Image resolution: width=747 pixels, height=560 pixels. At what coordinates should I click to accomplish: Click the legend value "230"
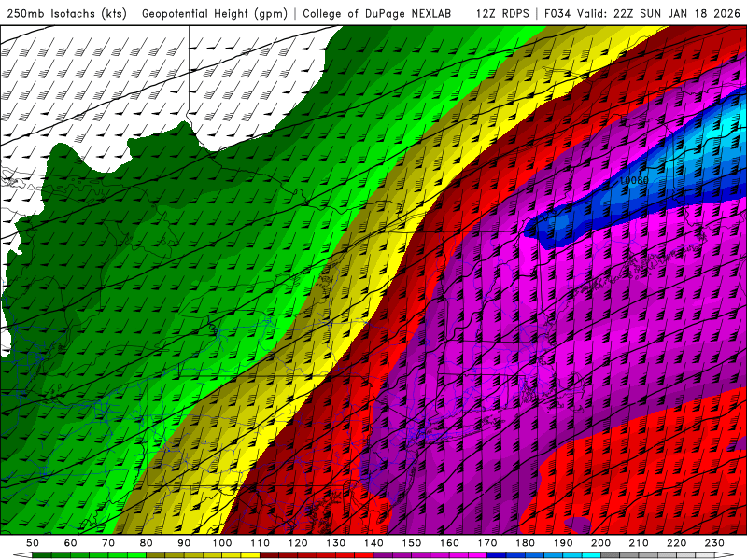point(714,543)
